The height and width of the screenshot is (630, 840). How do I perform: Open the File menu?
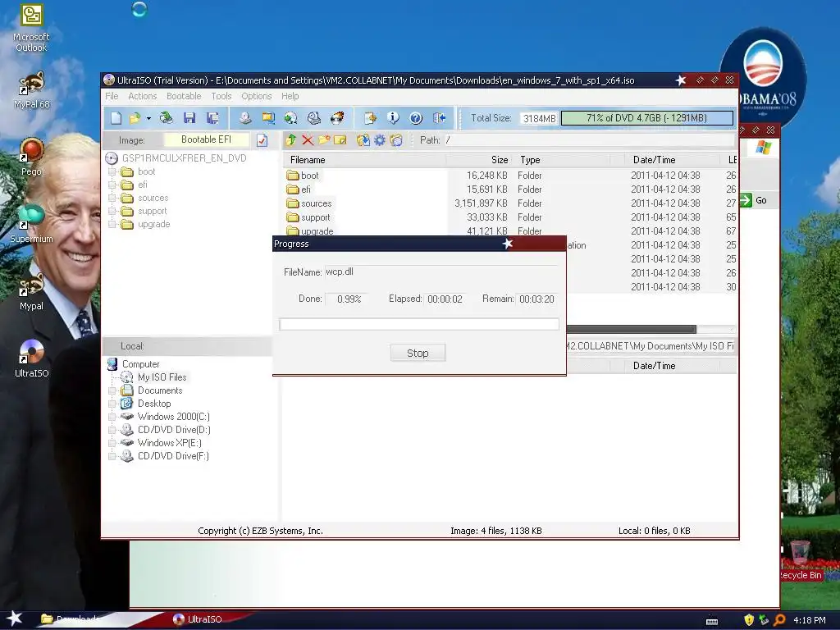click(x=112, y=96)
